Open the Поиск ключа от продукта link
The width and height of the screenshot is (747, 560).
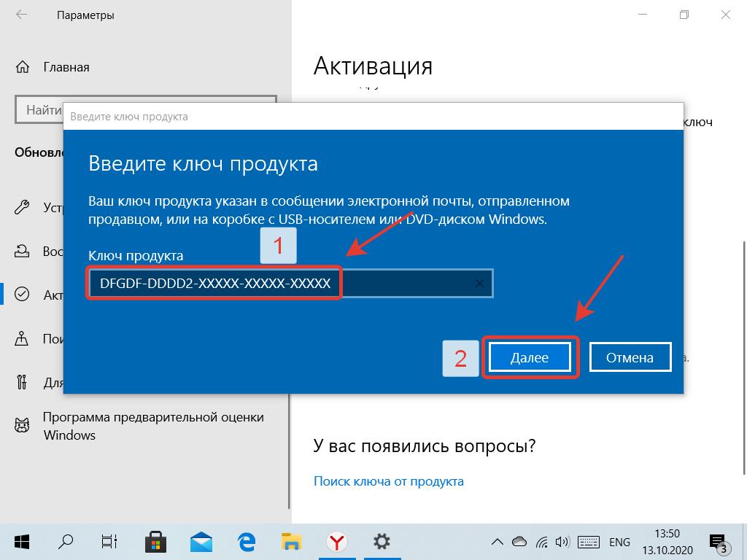pos(389,481)
